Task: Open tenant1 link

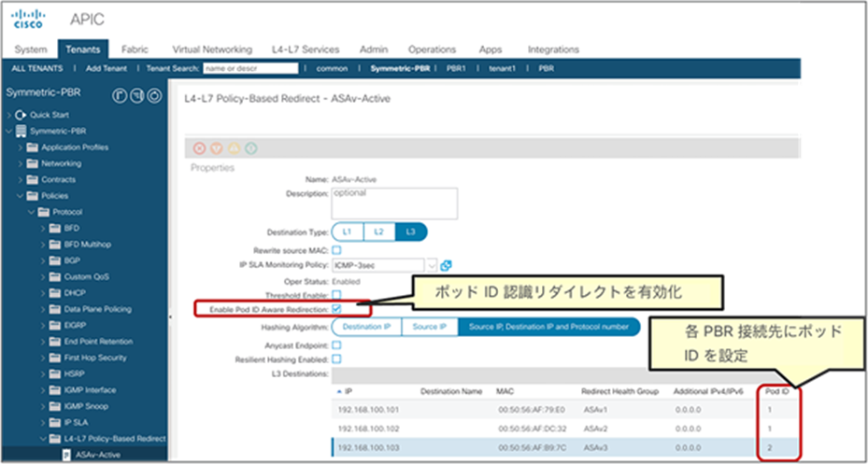Action: click(x=502, y=68)
